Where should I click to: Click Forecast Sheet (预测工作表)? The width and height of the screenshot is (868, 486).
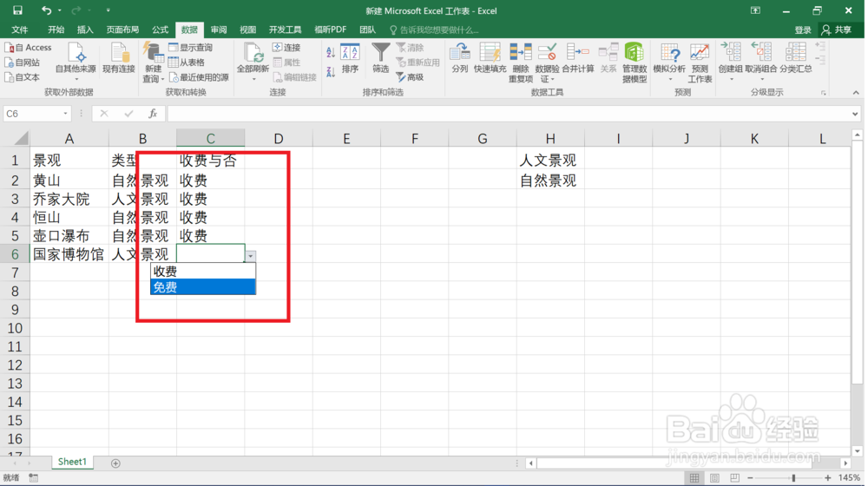700,62
